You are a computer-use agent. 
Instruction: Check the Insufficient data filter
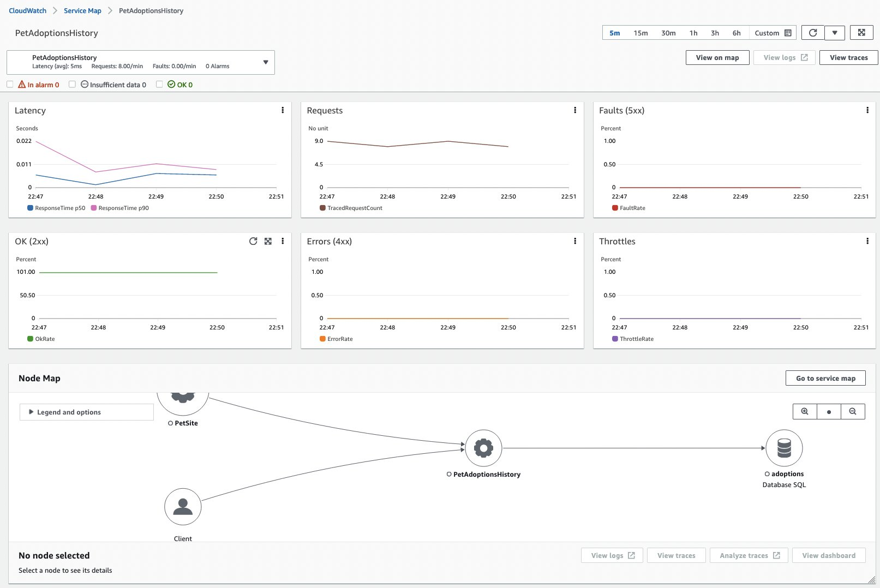tap(72, 84)
